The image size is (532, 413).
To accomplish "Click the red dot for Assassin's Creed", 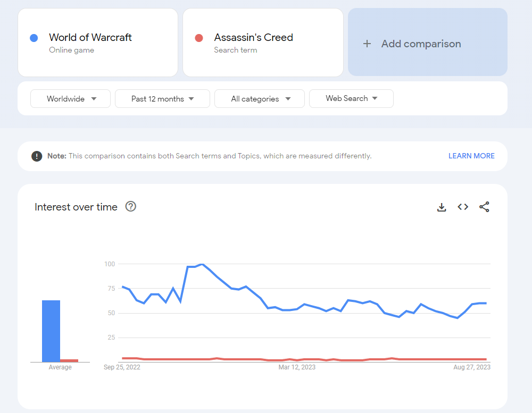I will [x=199, y=38].
